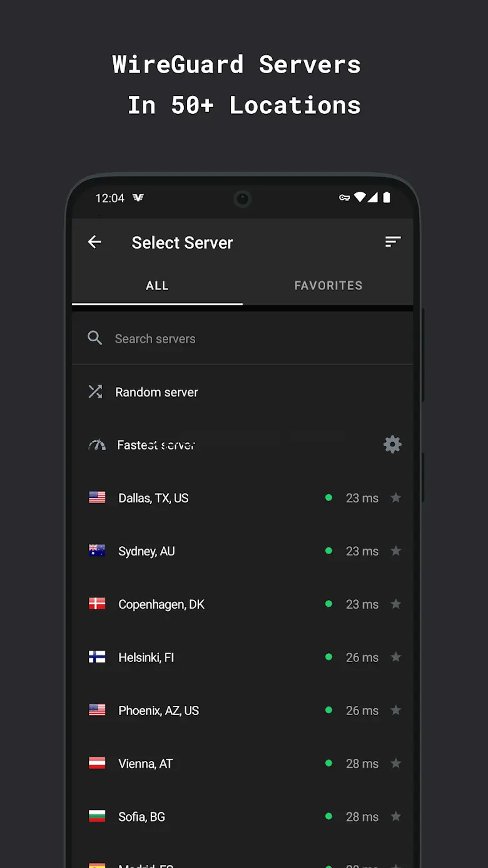Mark Vienna, AT as favorite

point(395,763)
